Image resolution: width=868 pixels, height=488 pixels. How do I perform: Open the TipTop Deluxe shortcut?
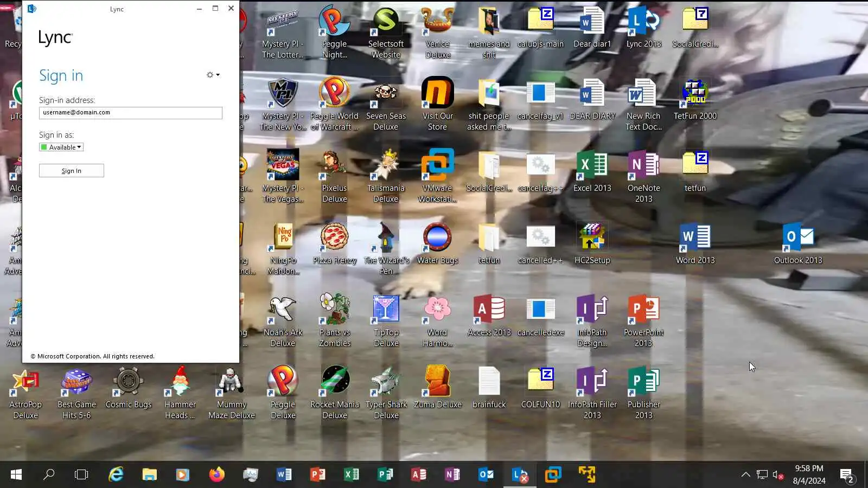coord(386,321)
